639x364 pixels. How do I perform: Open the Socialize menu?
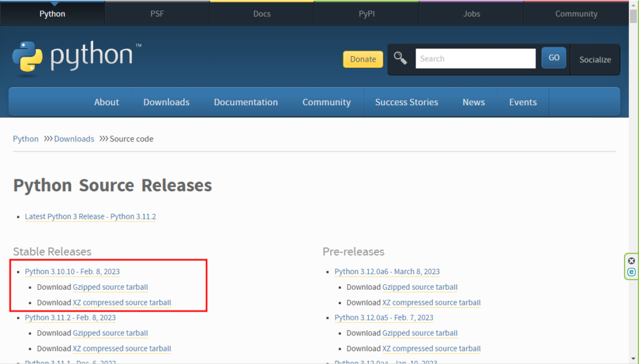coord(595,59)
